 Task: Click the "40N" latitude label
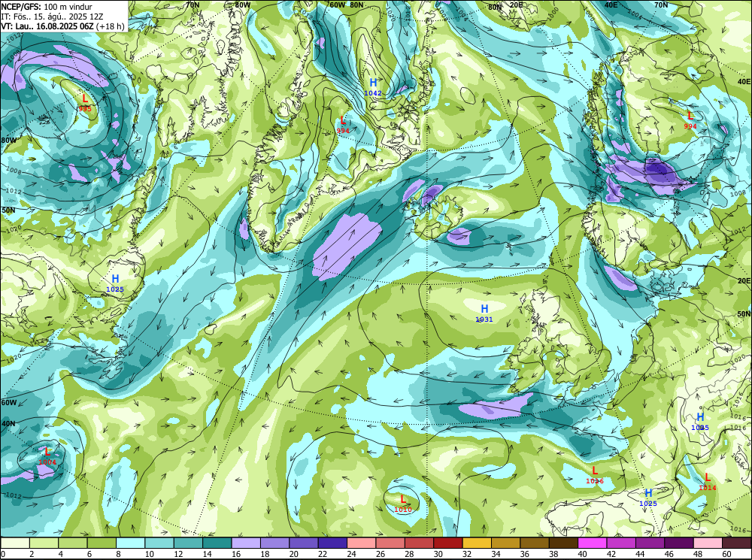pos(8,424)
